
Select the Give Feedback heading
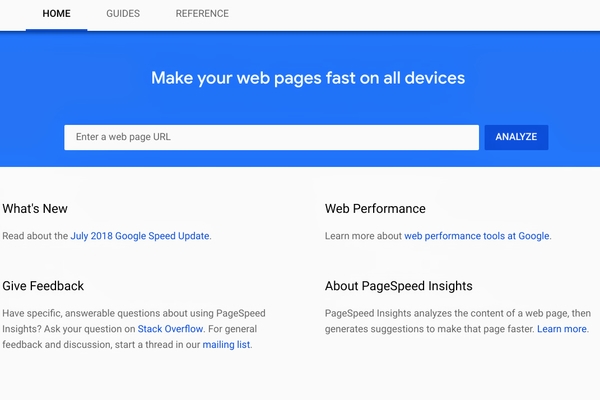[43, 286]
